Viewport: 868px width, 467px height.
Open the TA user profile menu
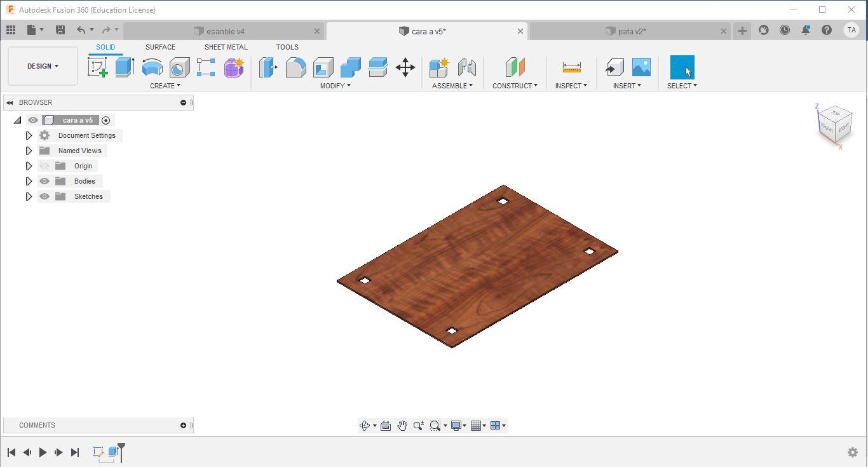click(x=851, y=30)
